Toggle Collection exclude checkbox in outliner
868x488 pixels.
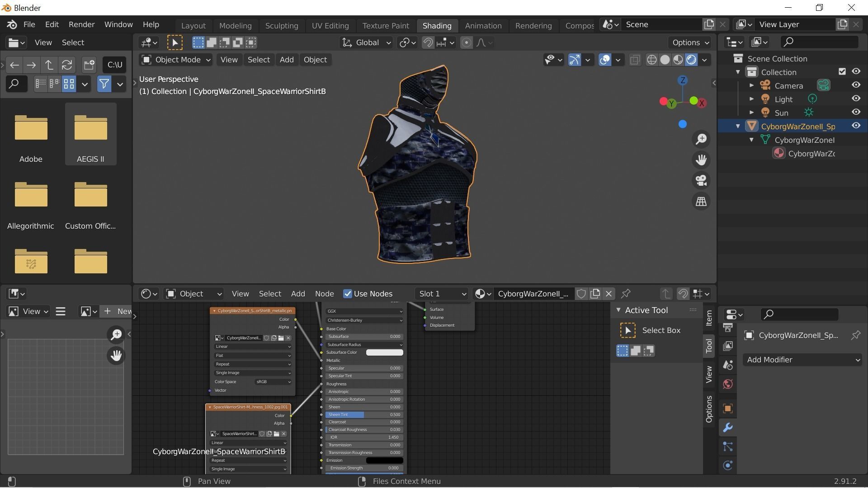click(842, 71)
